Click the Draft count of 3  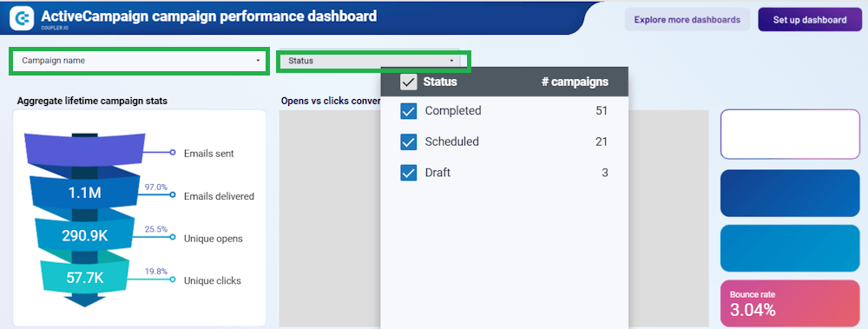pyautogui.click(x=605, y=173)
